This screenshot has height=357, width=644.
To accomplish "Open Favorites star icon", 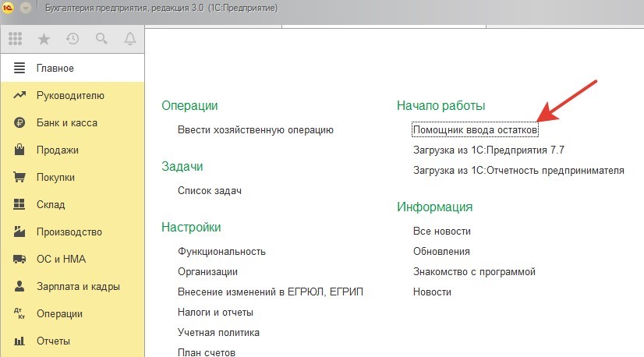I will point(44,39).
